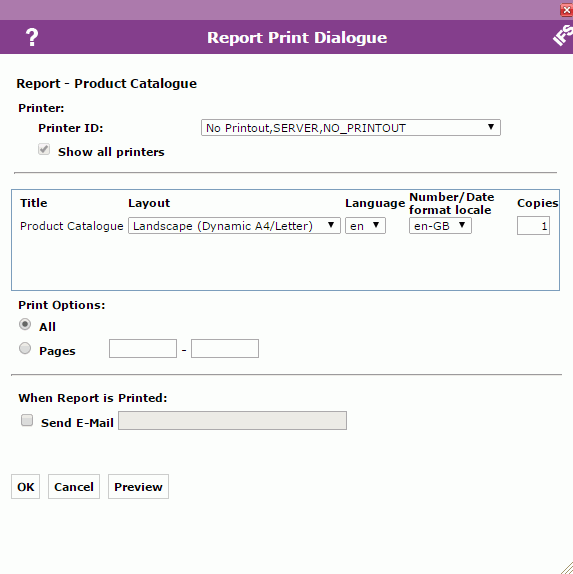Select the Pages radio button
Image resolution: width=573 pixels, height=574 pixels.
(x=25, y=348)
